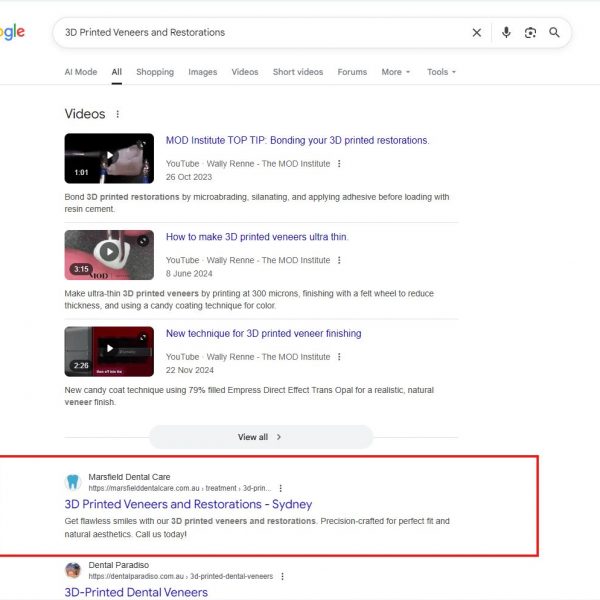Screen dimensions: 600x600
Task: Open search by image camera icon
Action: [x=530, y=33]
